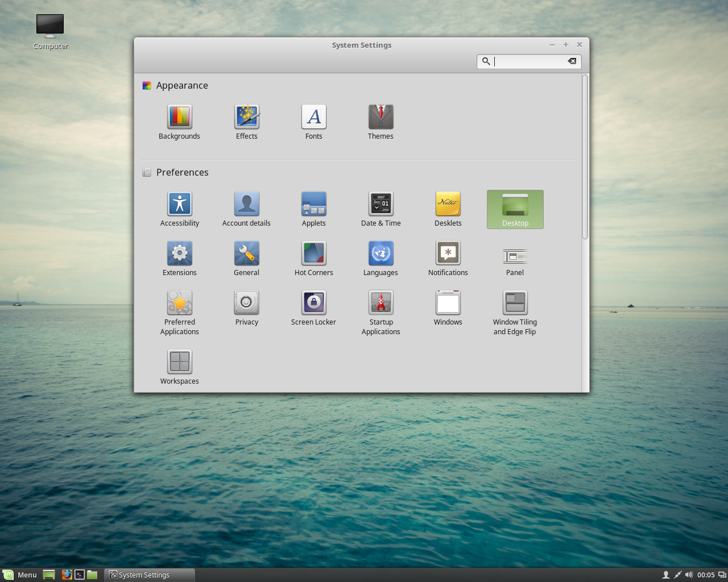The height and width of the screenshot is (582, 728).
Task: Click the settings window vertical scrollbar
Action: (585, 157)
